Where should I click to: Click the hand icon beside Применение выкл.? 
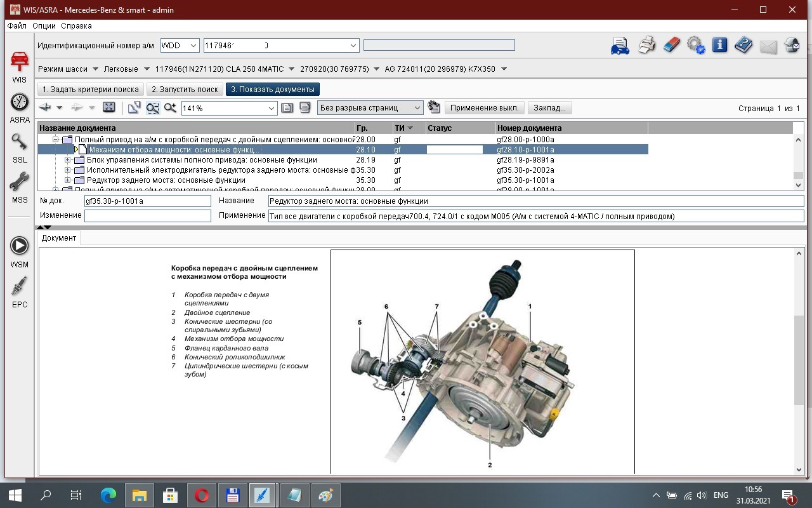coord(434,108)
